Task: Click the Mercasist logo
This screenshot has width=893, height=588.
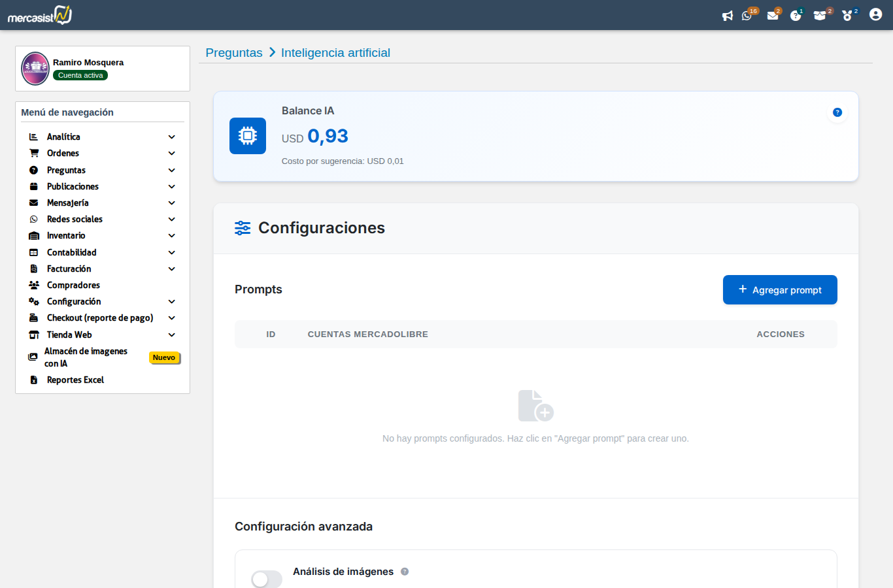Action: (x=39, y=15)
